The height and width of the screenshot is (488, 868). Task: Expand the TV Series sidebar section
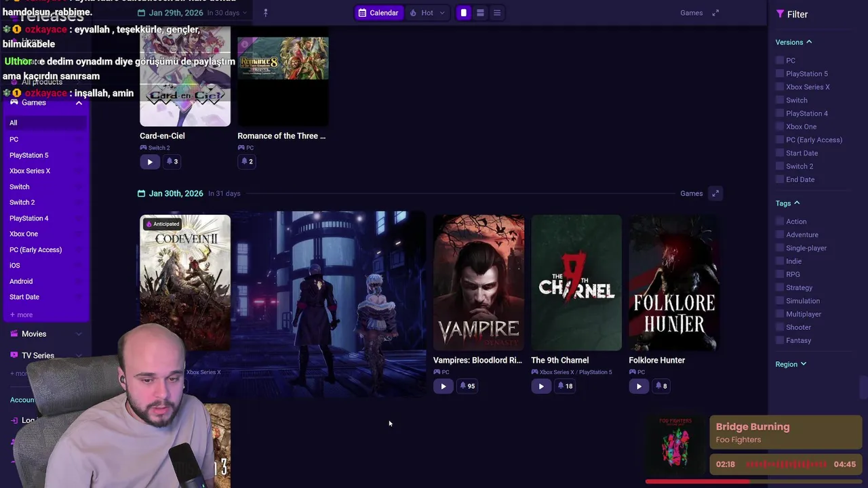click(x=79, y=355)
